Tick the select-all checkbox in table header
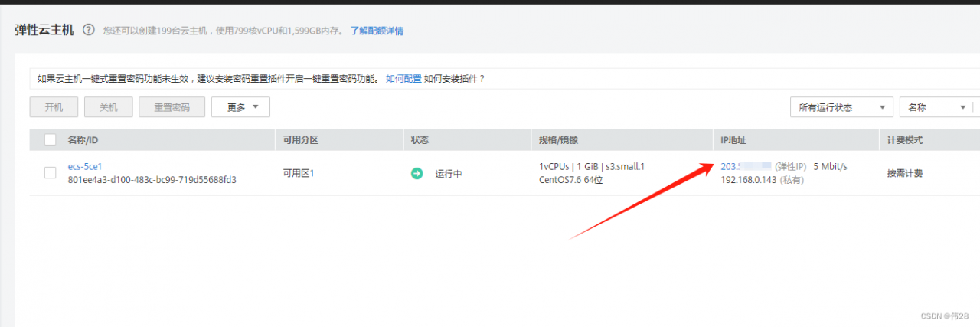This screenshot has width=980, height=327. (x=51, y=140)
